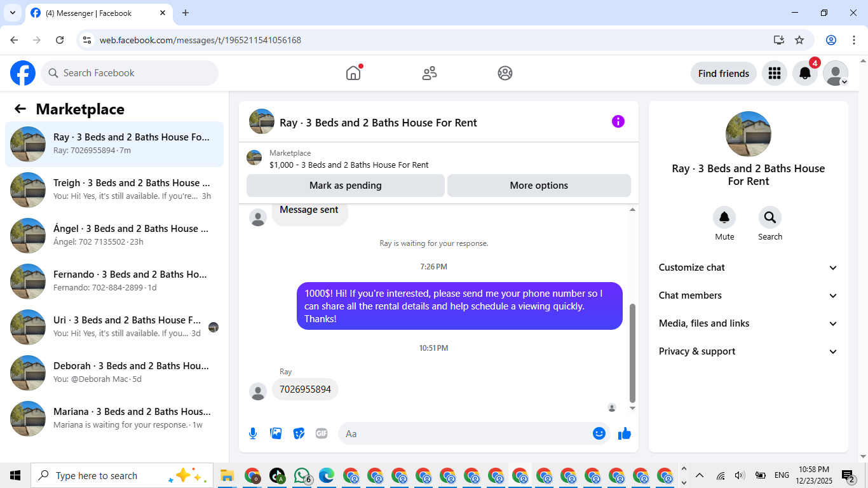868x488 pixels.
Task: Attach a file with the photo icon
Action: [276, 433]
